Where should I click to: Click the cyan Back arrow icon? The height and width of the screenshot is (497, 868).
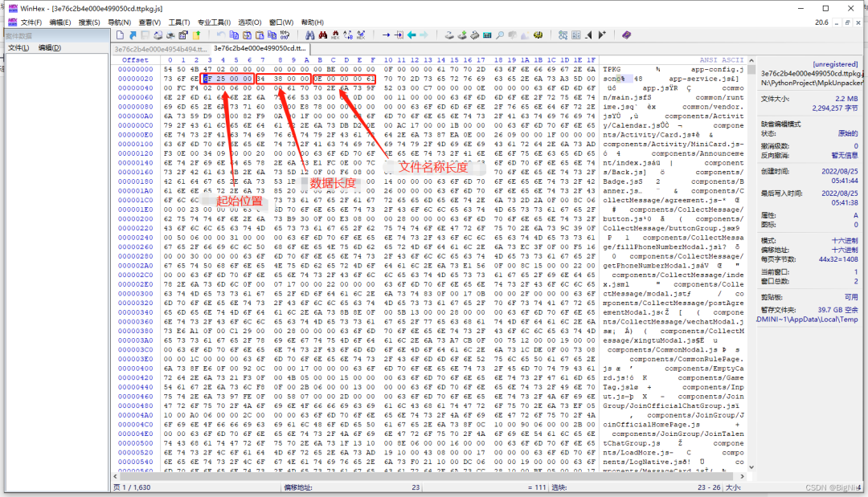pos(411,35)
